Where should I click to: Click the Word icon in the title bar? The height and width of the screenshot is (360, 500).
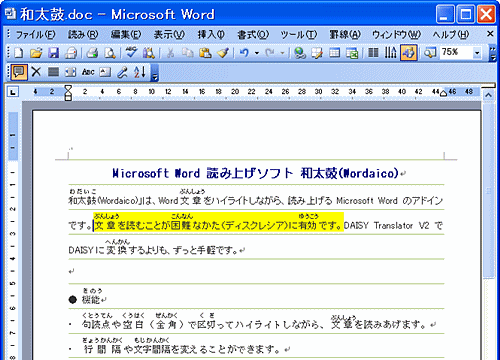coord(11,14)
